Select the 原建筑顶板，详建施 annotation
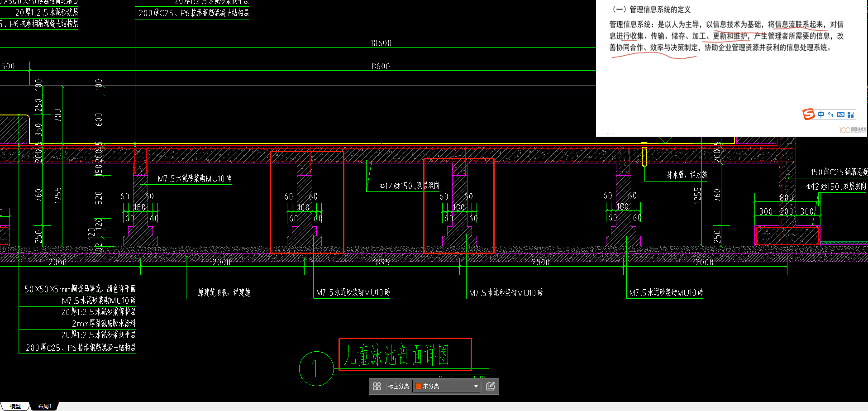The height and width of the screenshot is (411, 868). 224,292
